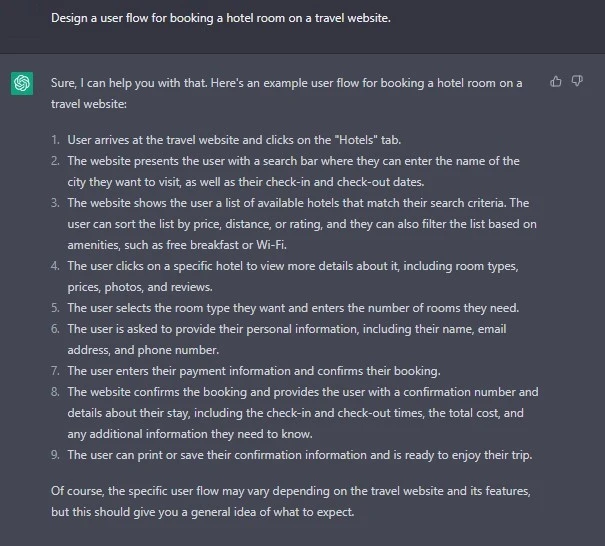Click the closing paragraph starting 'Of course'
This screenshot has width=605, height=546.
[291, 501]
